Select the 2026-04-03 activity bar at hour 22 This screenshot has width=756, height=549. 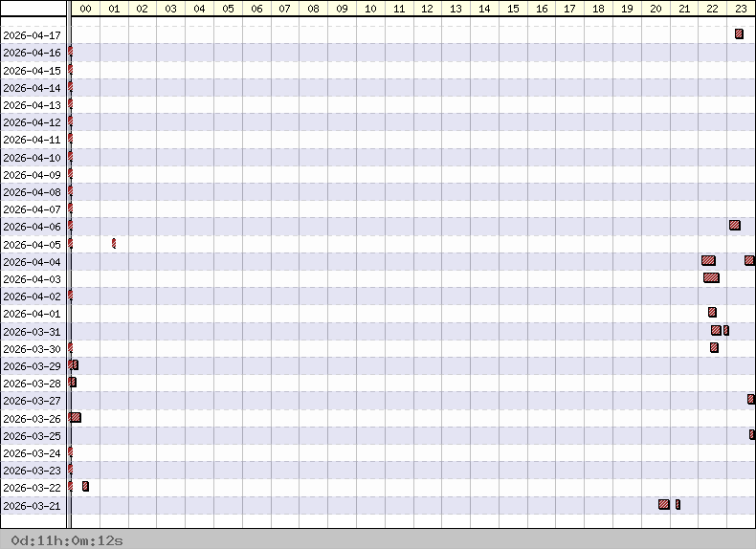[x=711, y=278]
